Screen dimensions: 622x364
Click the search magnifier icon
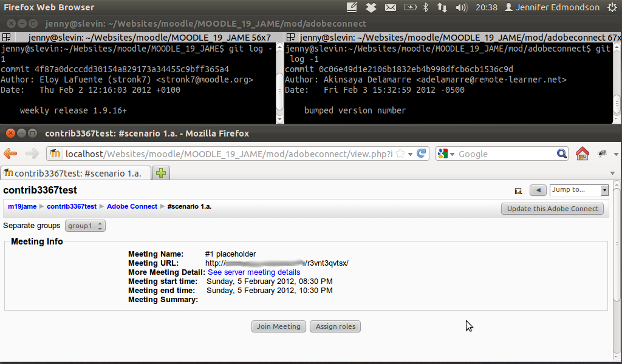(x=561, y=153)
